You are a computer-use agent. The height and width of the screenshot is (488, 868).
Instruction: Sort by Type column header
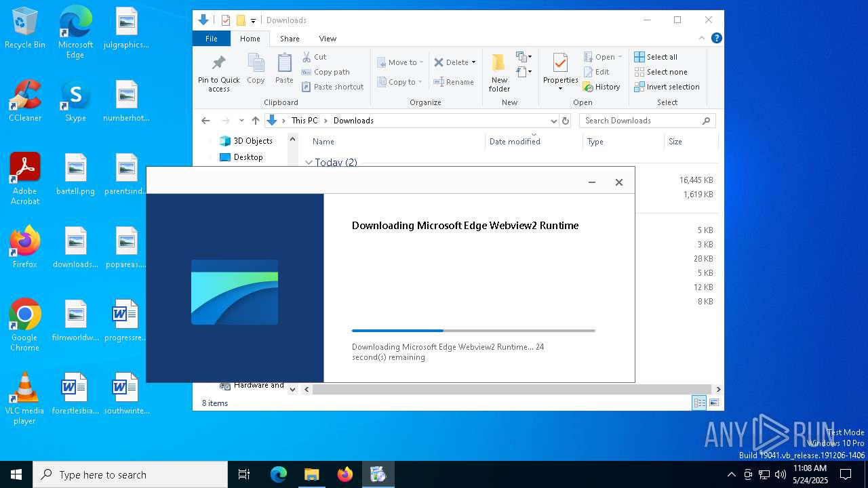(624, 142)
